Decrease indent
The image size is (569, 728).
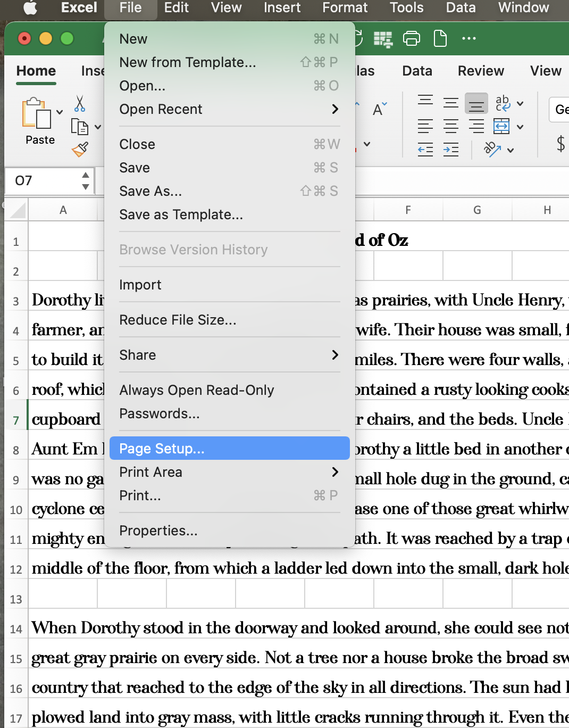pos(425,150)
